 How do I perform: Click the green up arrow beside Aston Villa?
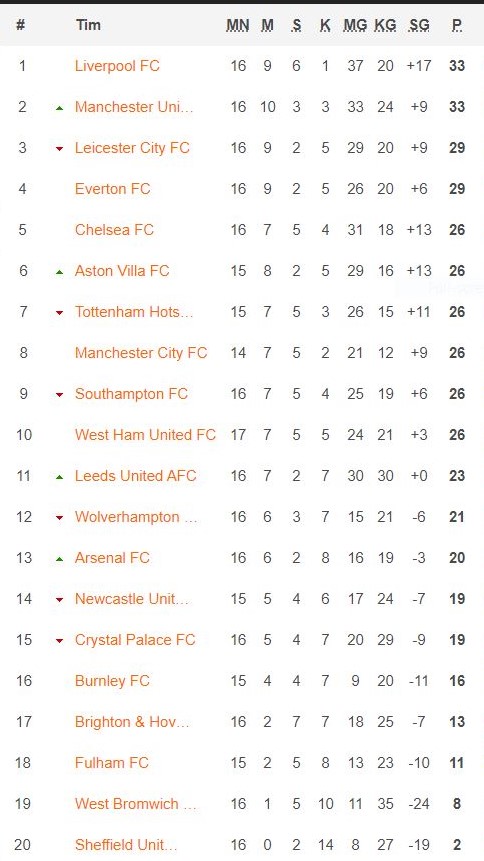[59, 272]
